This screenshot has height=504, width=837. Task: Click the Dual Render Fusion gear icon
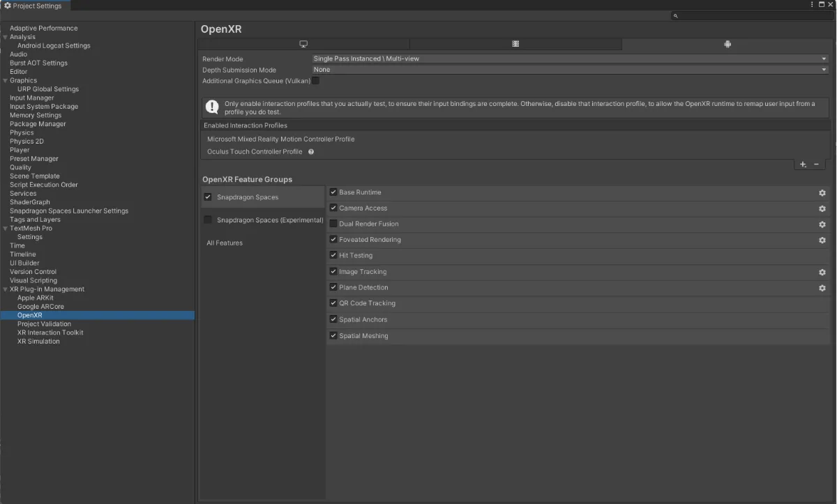tap(822, 224)
